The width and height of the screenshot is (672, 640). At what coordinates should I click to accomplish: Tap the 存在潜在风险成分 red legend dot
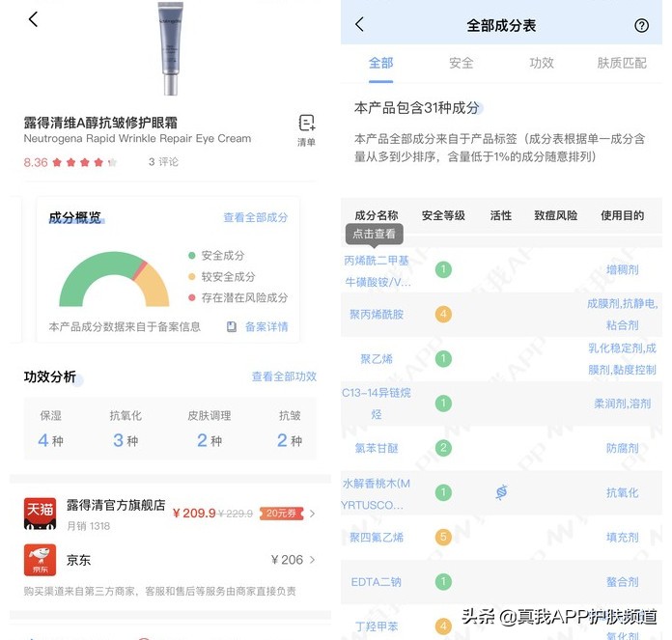(x=192, y=297)
